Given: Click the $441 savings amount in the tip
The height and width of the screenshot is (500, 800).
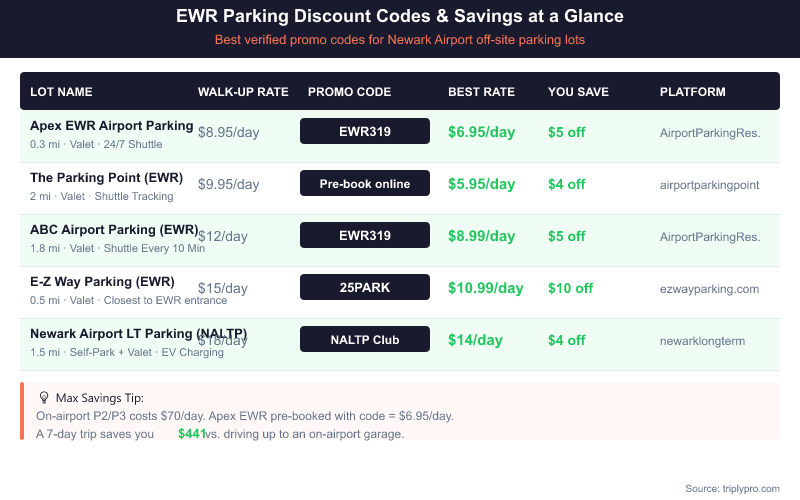Looking at the screenshot, I should click(191, 434).
